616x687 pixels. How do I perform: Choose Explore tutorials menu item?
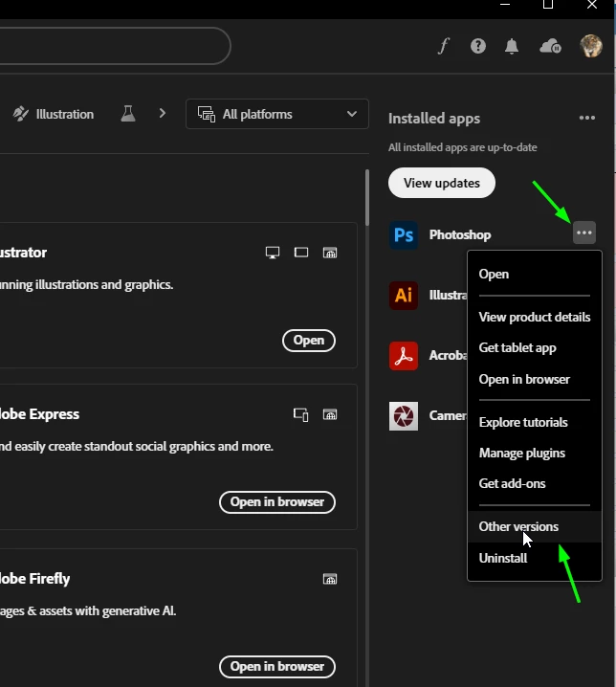click(x=535, y=422)
